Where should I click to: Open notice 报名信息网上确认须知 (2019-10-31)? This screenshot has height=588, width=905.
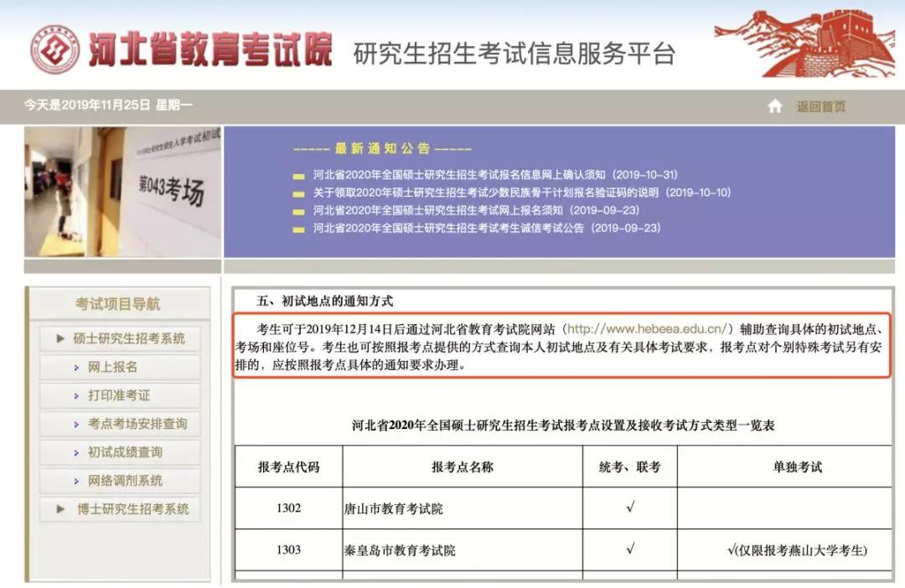click(495, 175)
